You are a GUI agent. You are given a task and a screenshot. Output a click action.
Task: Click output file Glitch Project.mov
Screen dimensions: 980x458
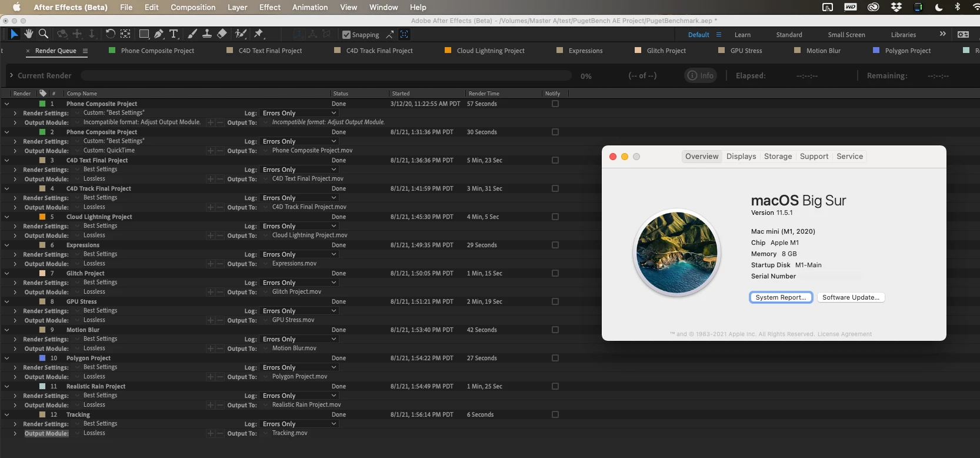(x=296, y=291)
